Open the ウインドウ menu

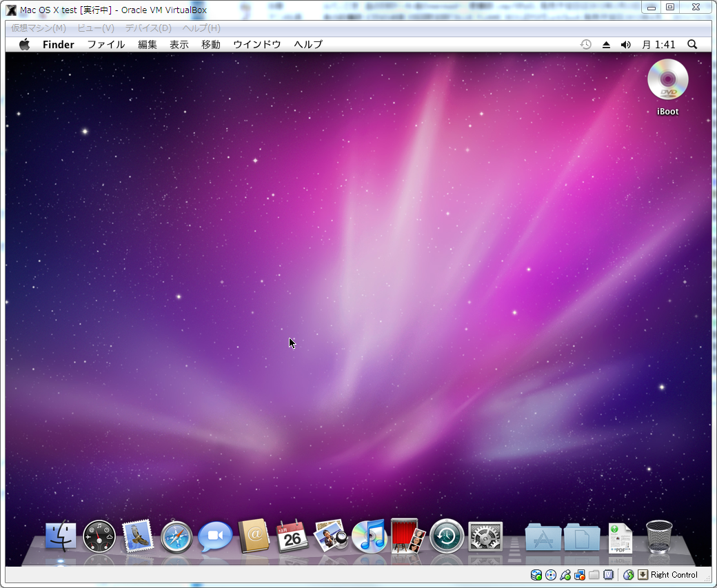257,44
